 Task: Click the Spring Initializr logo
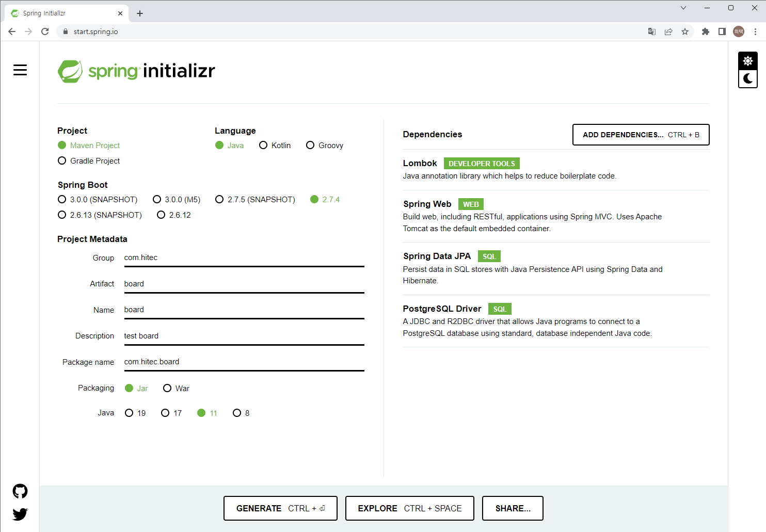[136, 71]
